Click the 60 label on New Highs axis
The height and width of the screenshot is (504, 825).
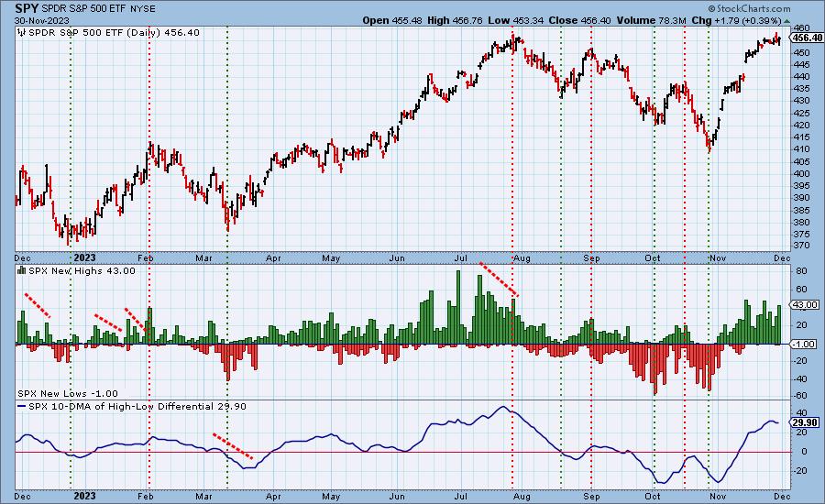tap(802, 290)
